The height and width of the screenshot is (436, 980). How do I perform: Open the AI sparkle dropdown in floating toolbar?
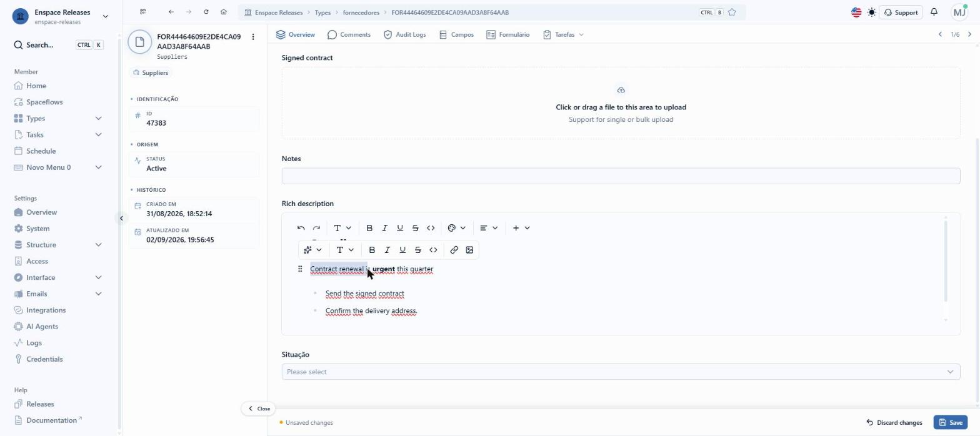[x=312, y=250]
